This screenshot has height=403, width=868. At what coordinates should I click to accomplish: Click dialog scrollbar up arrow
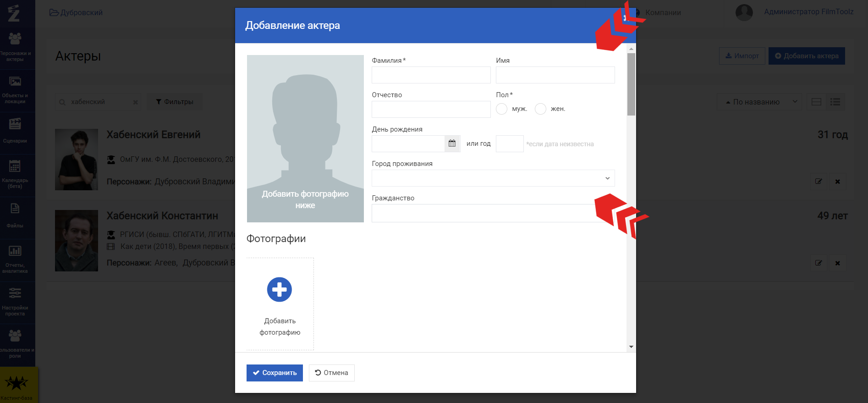tap(631, 49)
